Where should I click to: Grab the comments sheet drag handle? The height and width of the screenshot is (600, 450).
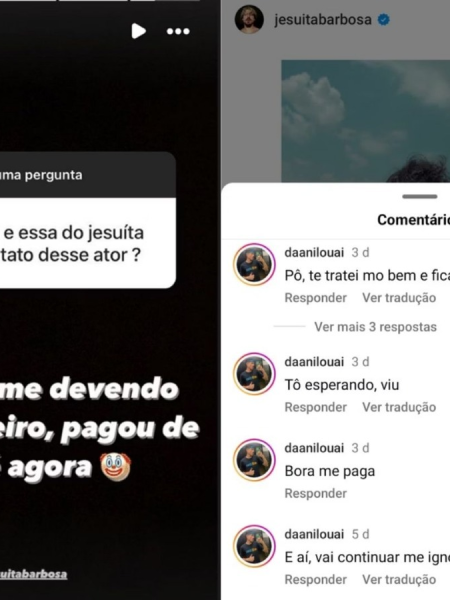pyautogui.click(x=420, y=197)
